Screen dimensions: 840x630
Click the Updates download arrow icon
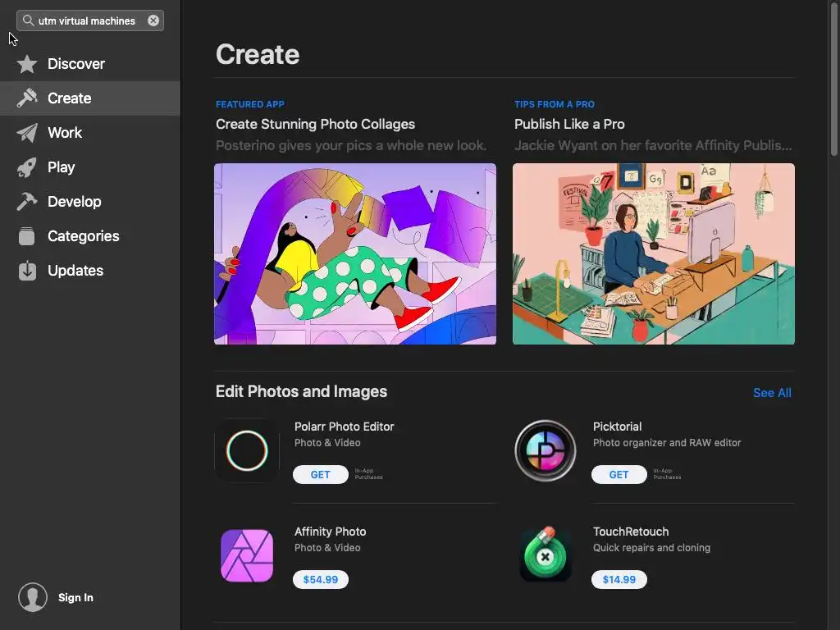pos(27,271)
